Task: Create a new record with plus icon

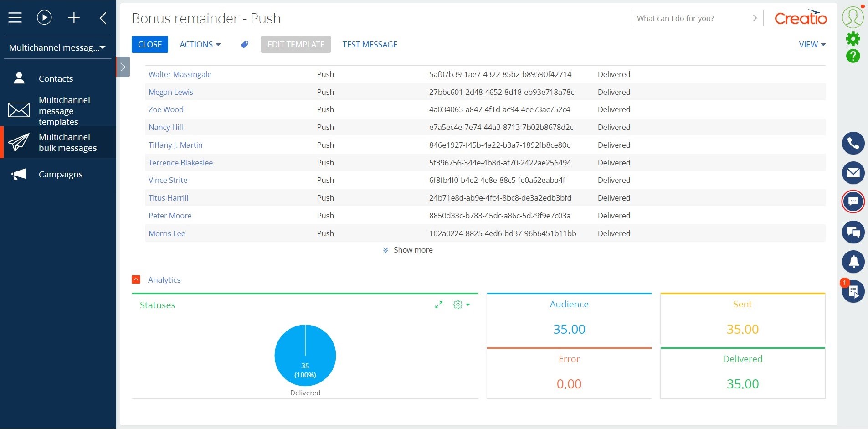Action: click(74, 17)
